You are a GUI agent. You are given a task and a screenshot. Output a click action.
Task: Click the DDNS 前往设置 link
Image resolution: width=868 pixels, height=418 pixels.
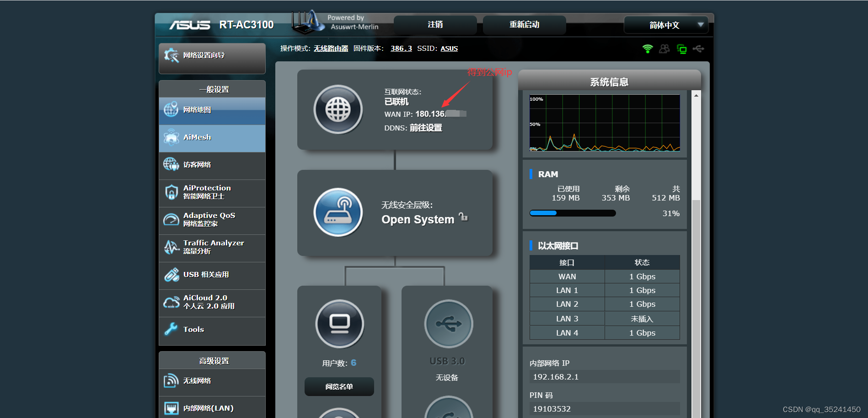tap(426, 128)
